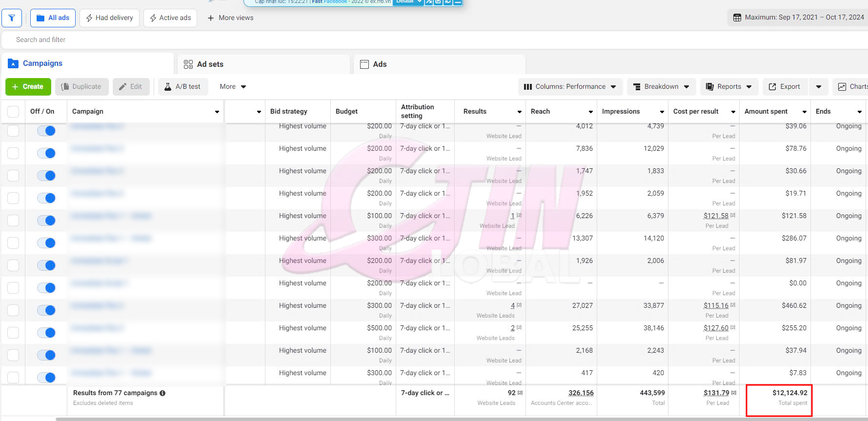Click the info icon beside Results from 77 campaigns
The image size is (868, 421).
[x=162, y=393]
